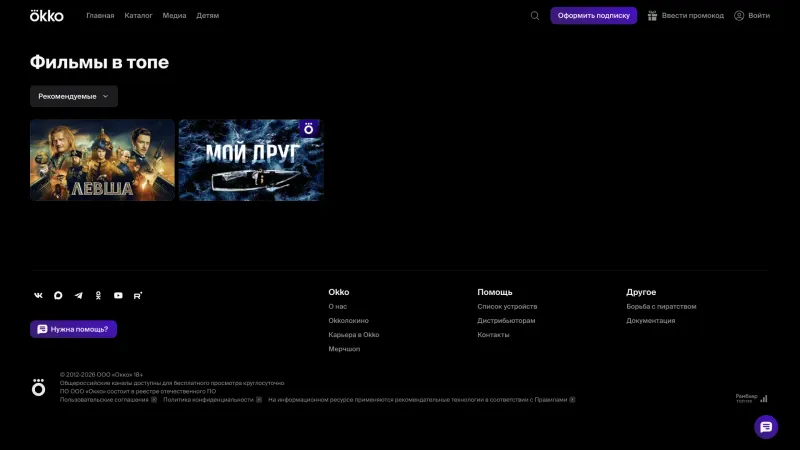
Task: Click the Помощь footer column heading
Action: (x=495, y=292)
